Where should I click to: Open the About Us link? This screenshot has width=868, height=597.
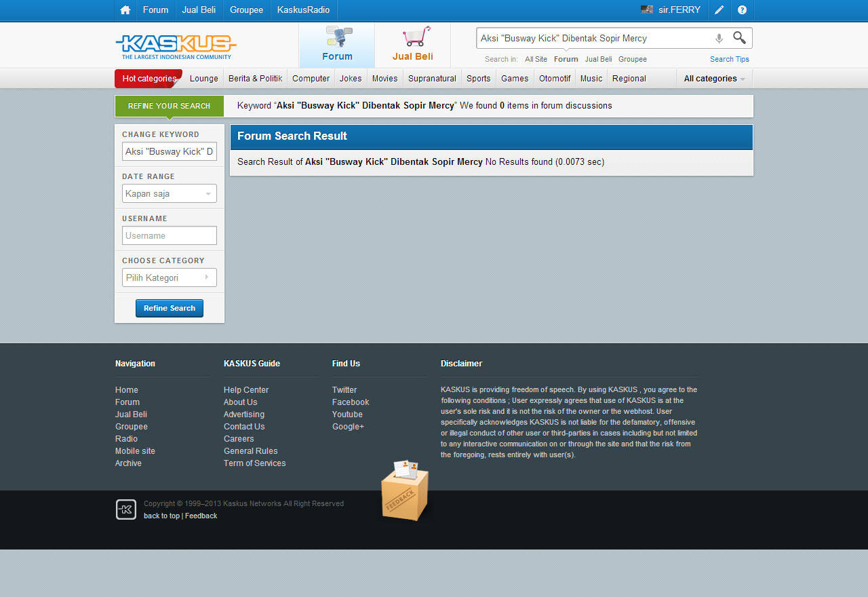point(241,402)
